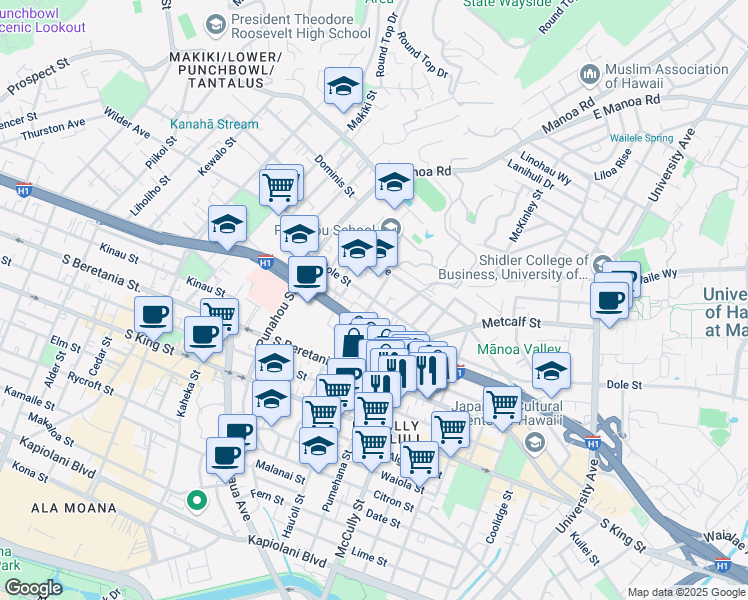Click the H1 shield beside University Ave interchange
Screen dimensions: 748x600
pos(592,443)
